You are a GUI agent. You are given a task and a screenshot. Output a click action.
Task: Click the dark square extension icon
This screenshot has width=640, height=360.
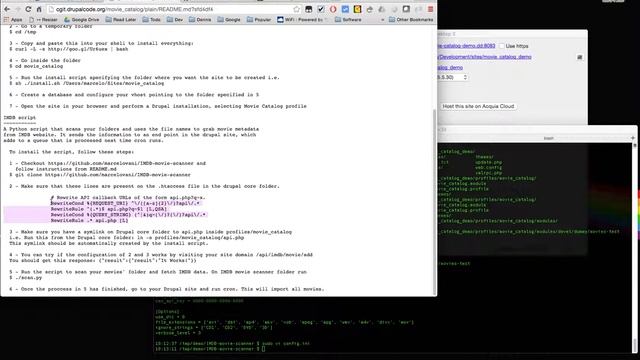(406, 9)
